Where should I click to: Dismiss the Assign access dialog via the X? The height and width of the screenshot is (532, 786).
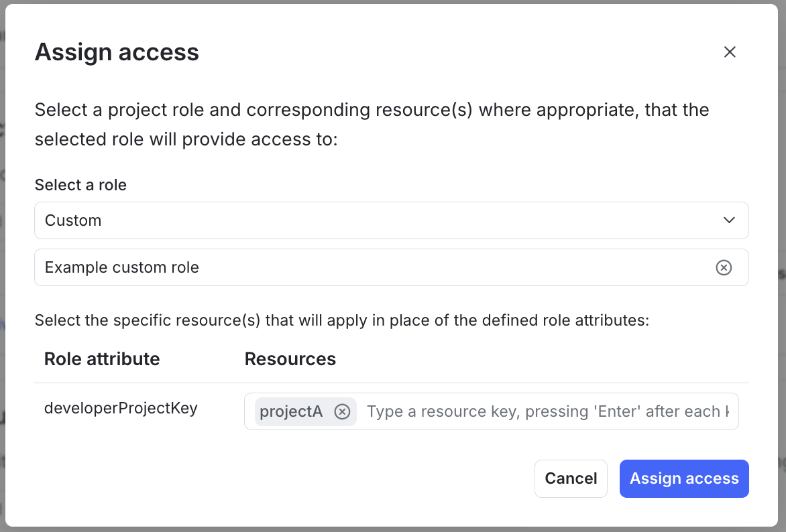pos(730,52)
